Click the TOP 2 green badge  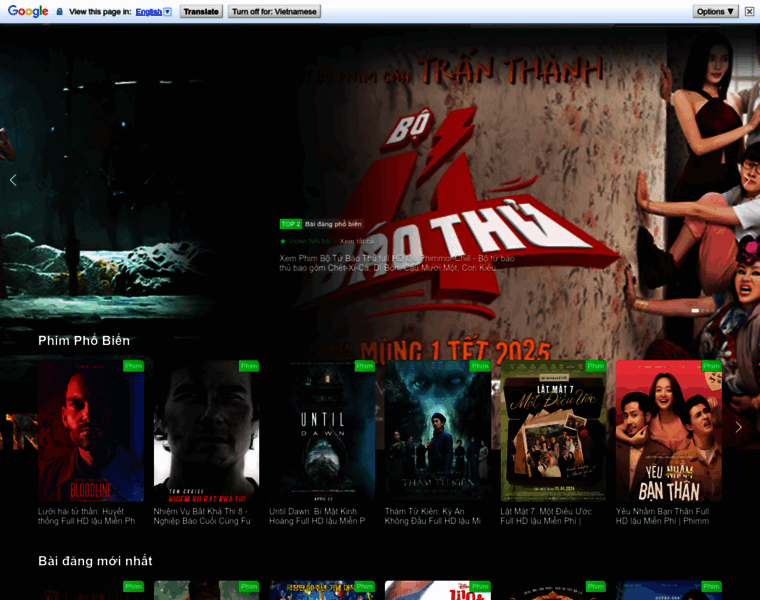pos(291,224)
